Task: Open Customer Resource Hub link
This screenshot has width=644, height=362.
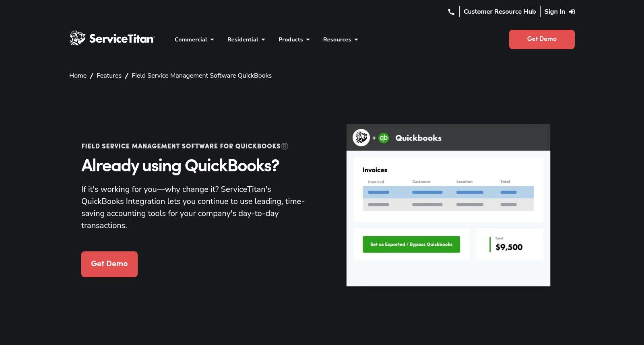Action: pos(500,12)
